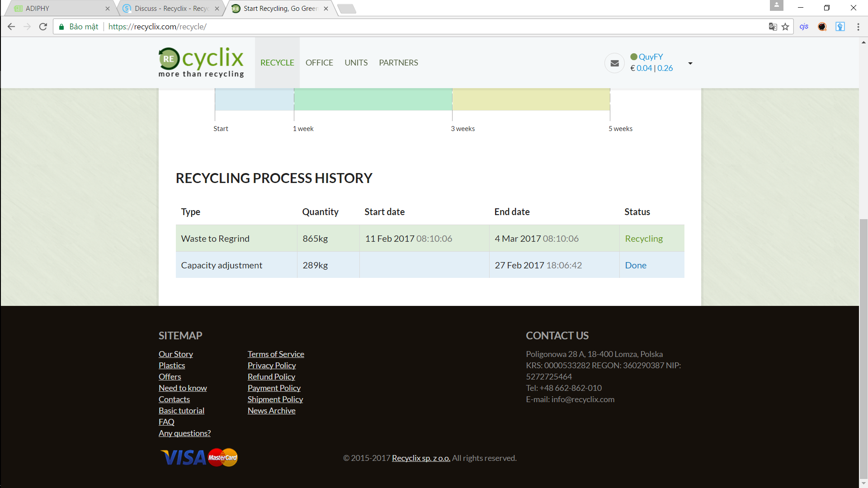Bookmark this page with the star icon
The height and width of the screenshot is (488, 868).
[785, 27]
